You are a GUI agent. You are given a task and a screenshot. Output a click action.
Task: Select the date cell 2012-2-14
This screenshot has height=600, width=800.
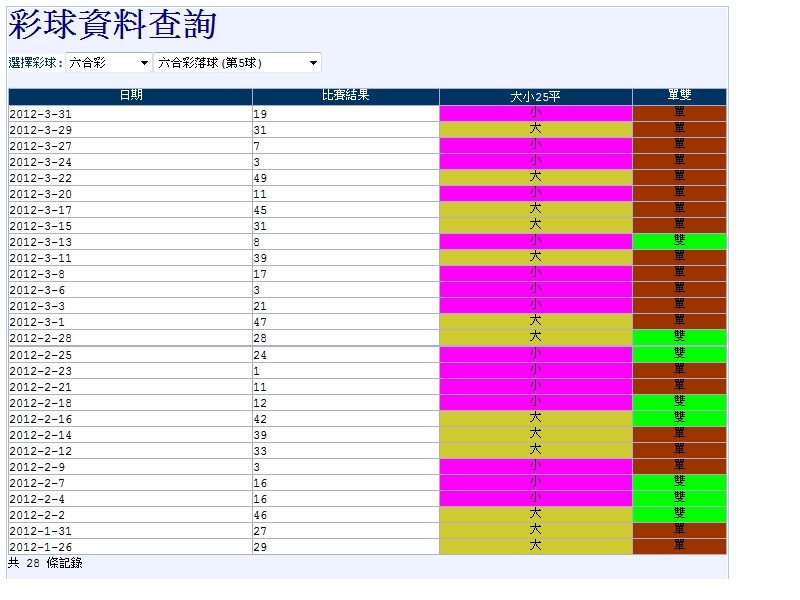(41, 434)
